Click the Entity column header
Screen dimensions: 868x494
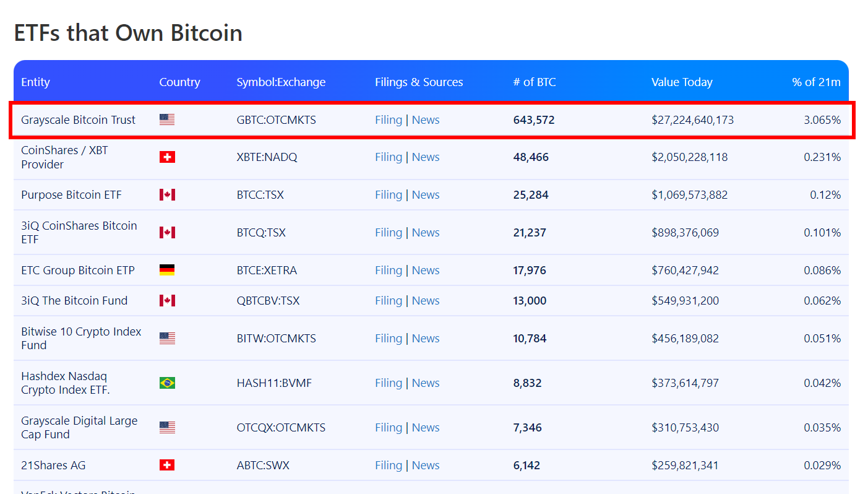[x=35, y=82]
